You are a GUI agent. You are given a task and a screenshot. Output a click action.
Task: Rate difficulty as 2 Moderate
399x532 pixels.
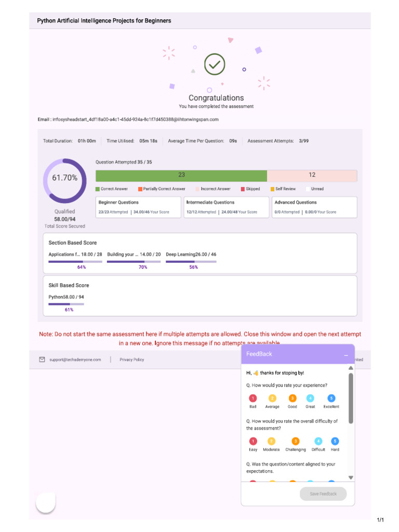(271, 441)
